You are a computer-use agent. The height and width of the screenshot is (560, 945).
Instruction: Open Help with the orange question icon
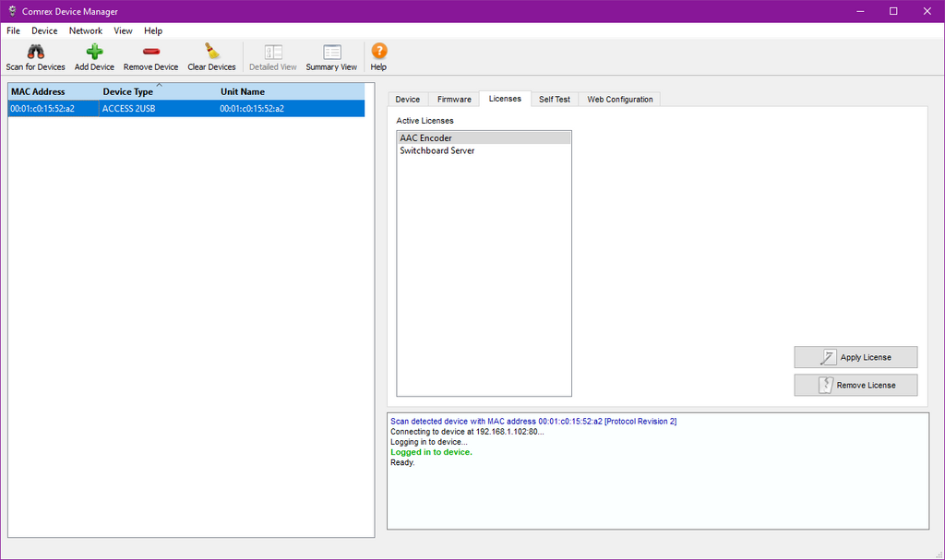tap(378, 51)
